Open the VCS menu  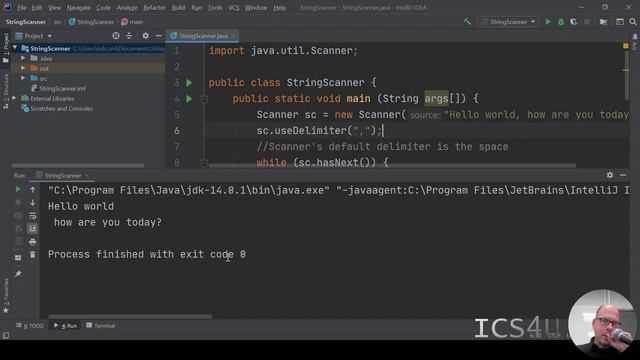coord(233,8)
